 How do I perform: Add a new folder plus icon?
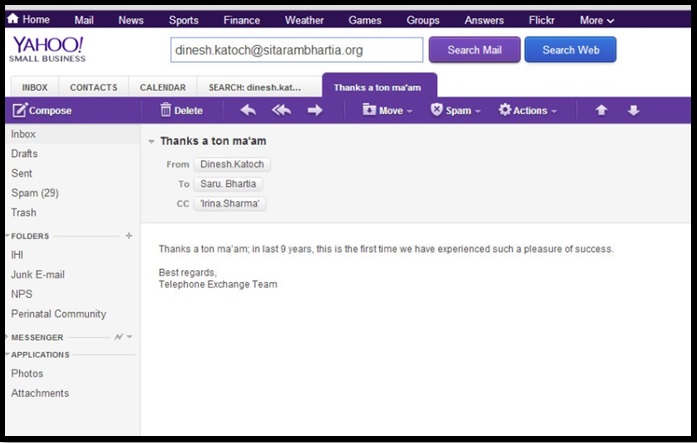[129, 235]
